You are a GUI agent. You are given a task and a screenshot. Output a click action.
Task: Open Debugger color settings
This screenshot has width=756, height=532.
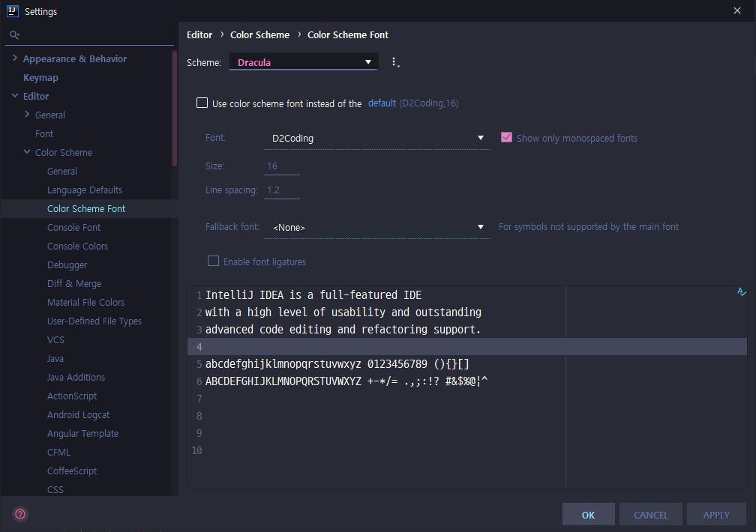(x=67, y=265)
